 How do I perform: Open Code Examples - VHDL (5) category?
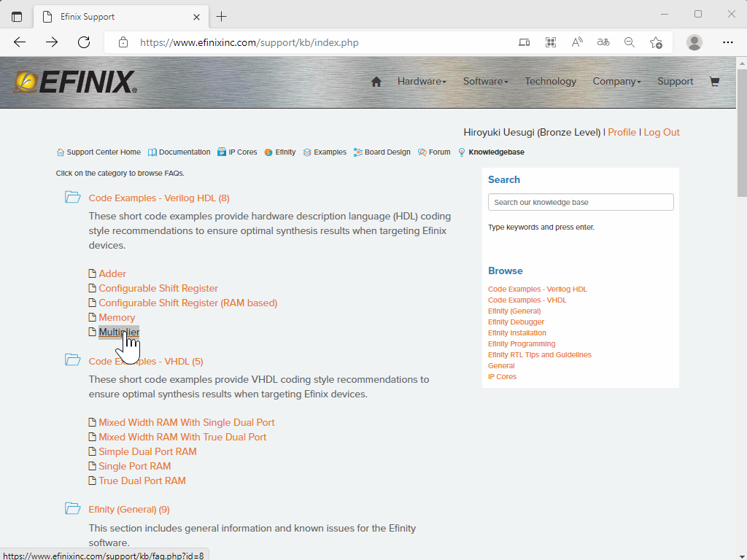pos(146,362)
